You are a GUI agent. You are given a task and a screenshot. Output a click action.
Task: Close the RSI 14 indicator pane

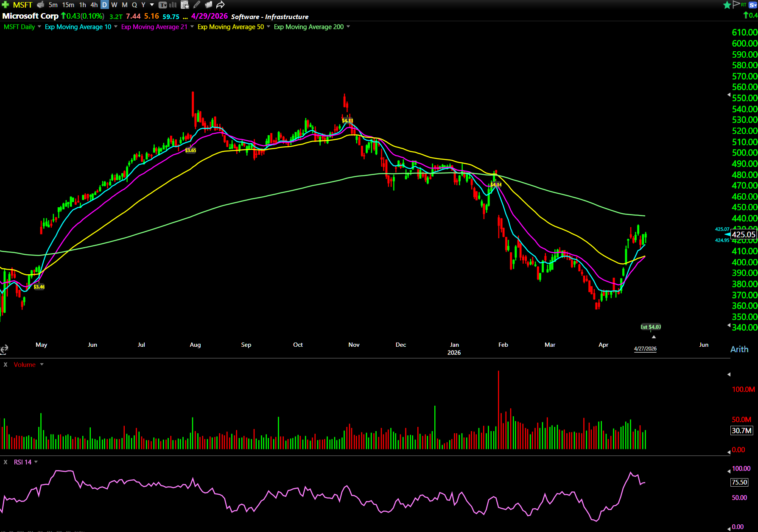(6, 462)
